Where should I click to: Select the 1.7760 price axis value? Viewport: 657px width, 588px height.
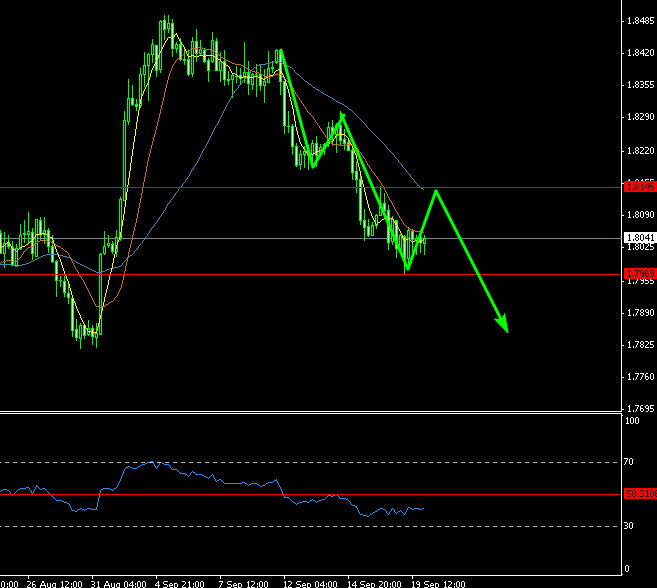tap(640, 377)
